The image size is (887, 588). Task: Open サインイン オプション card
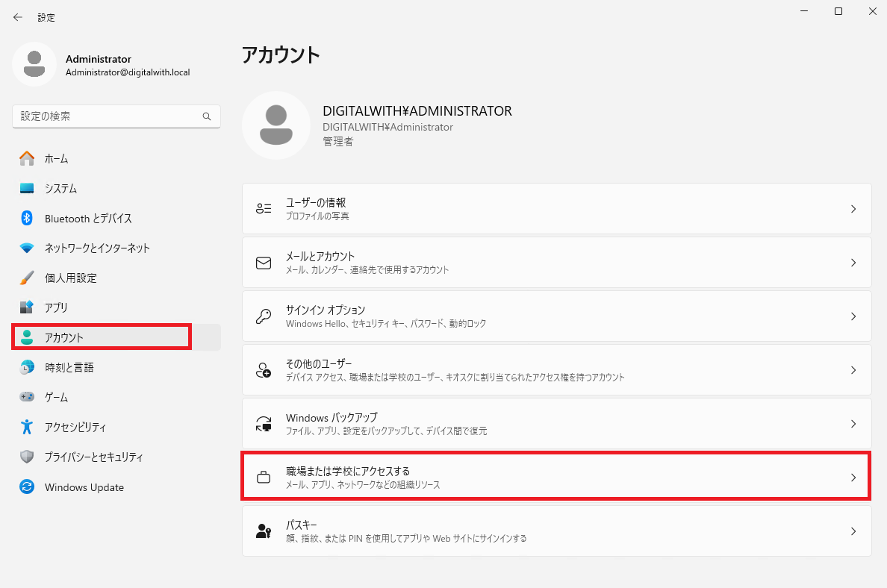(x=557, y=316)
